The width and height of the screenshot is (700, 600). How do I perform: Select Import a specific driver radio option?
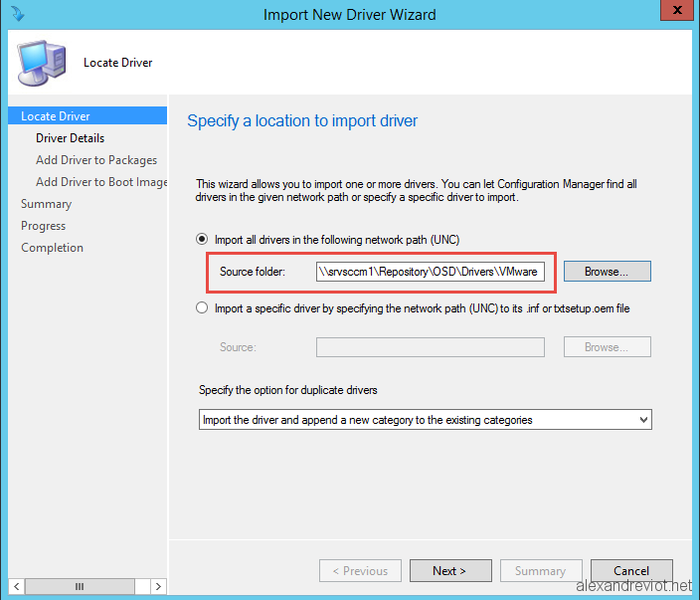202,308
